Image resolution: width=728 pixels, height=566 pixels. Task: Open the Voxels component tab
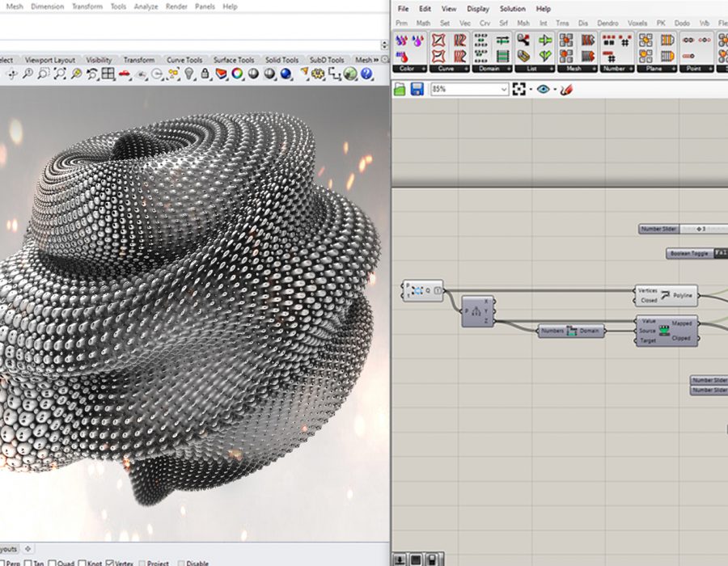point(637,23)
